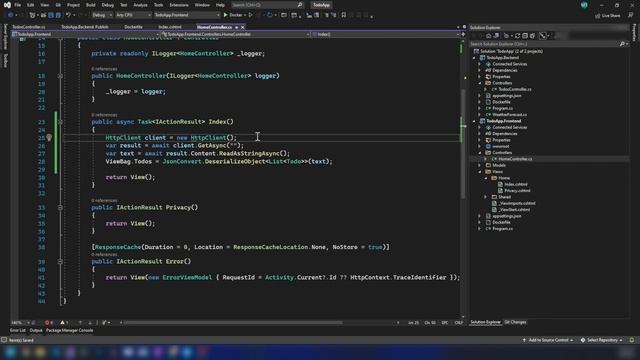
Task: Open the Debug configuration dropdown
Action: [x=102, y=15]
